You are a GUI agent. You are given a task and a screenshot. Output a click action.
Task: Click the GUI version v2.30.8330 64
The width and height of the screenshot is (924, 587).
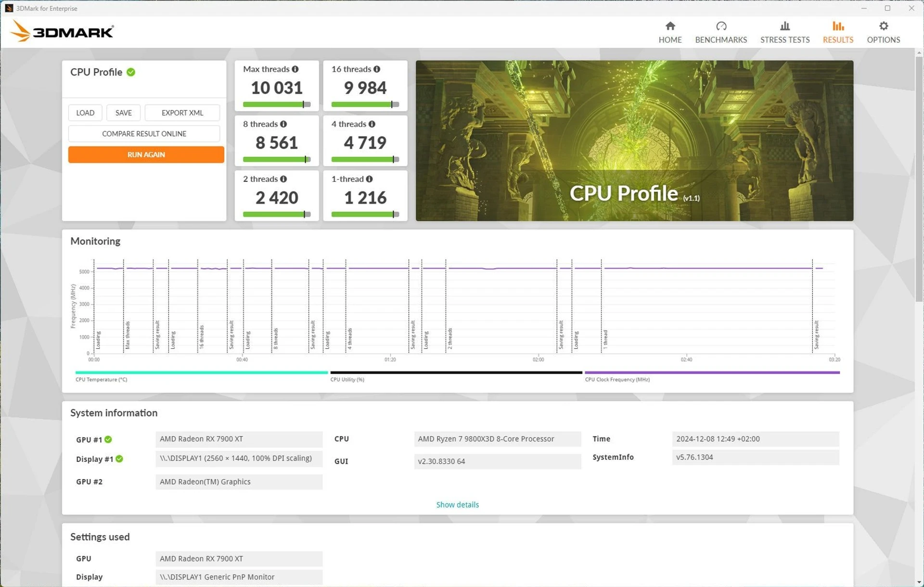click(498, 461)
